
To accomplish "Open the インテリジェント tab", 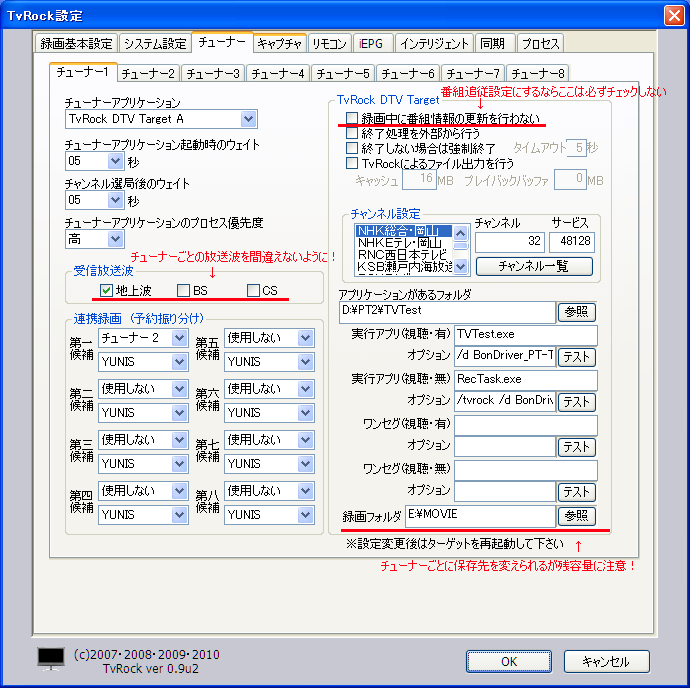I will coord(434,43).
